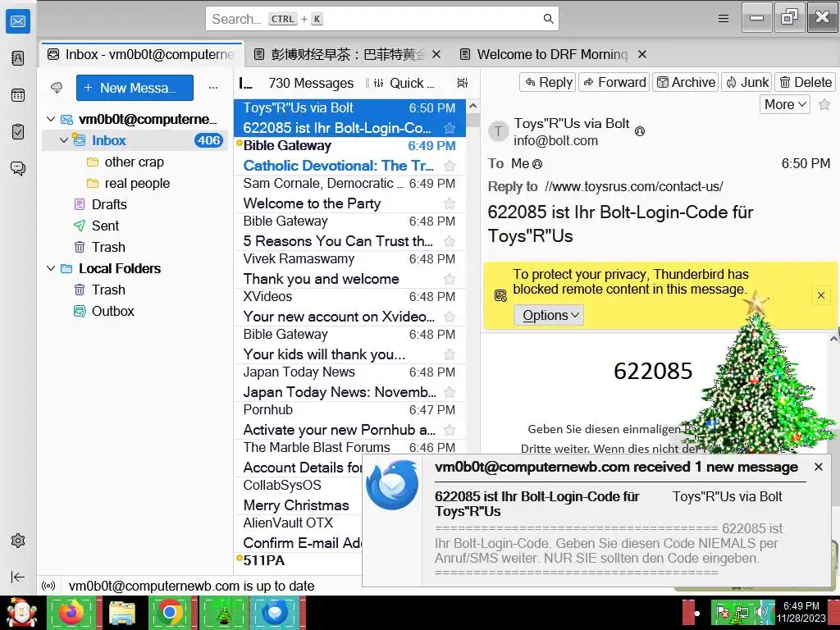Viewport: 840px width, 630px height.
Task: Click the blocked remote content icon
Action: click(x=500, y=295)
